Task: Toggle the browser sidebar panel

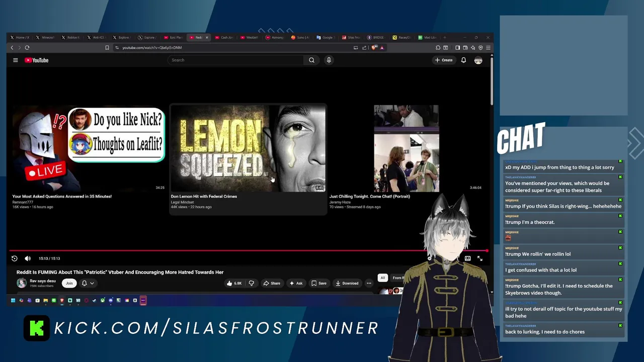Action: click(x=457, y=48)
